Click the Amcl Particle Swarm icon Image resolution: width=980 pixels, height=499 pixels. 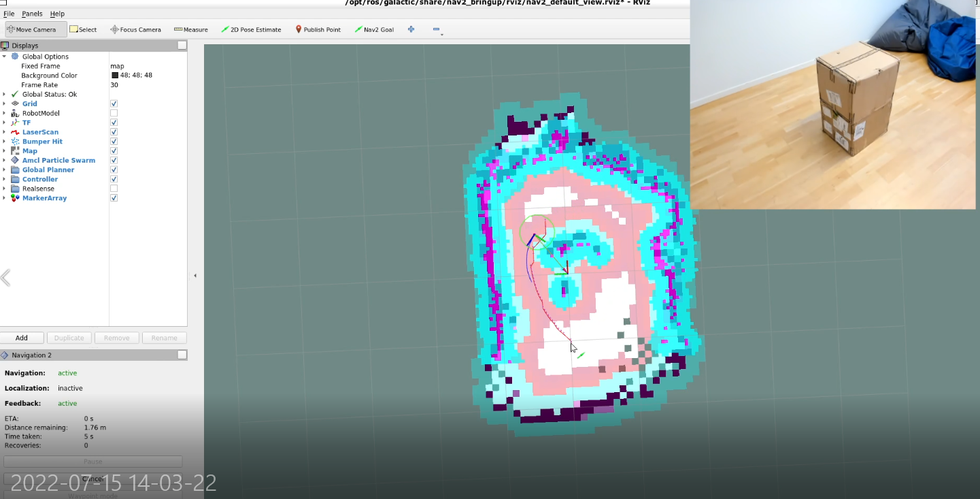[x=15, y=161]
